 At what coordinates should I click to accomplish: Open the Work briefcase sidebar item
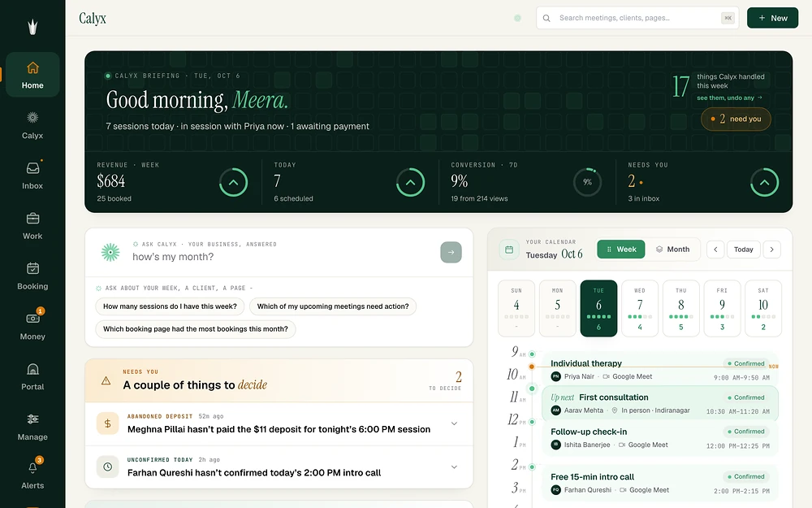coord(32,225)
